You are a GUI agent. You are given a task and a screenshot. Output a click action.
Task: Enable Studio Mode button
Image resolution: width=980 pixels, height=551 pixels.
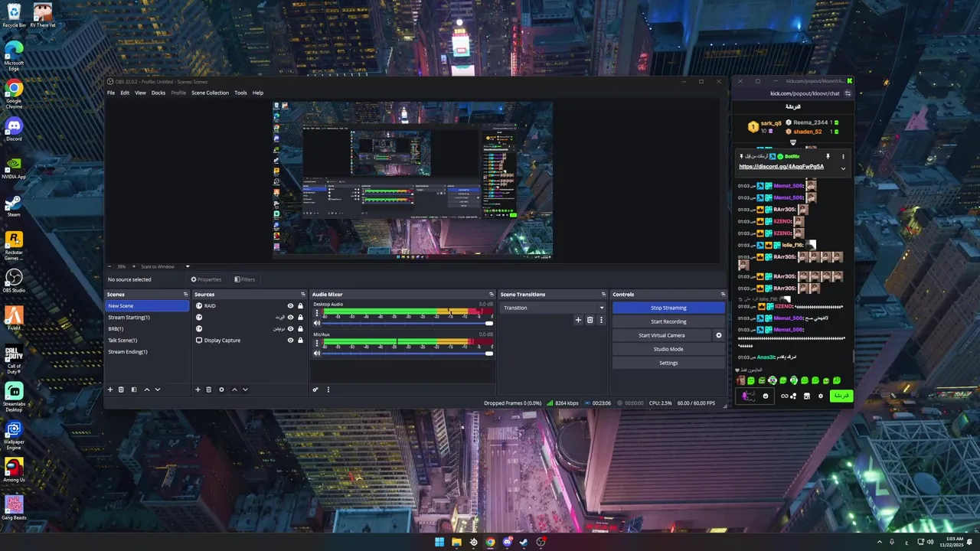668,349
